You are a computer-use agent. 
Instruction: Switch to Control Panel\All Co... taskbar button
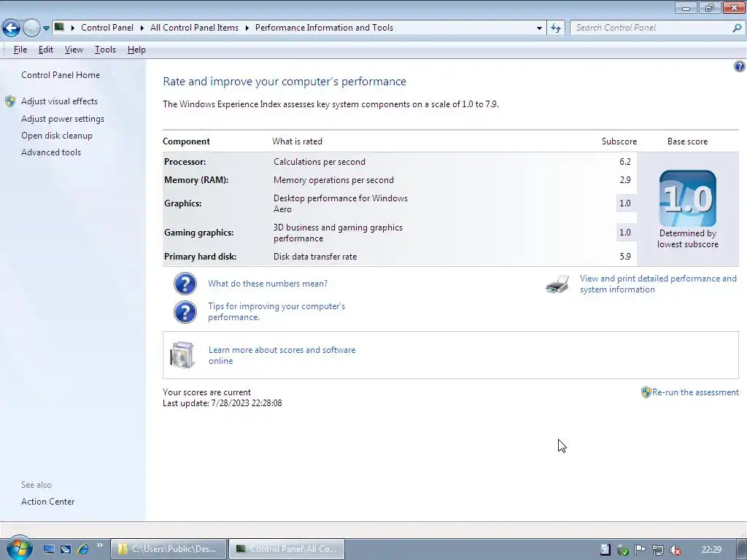[x=286, y=549]
